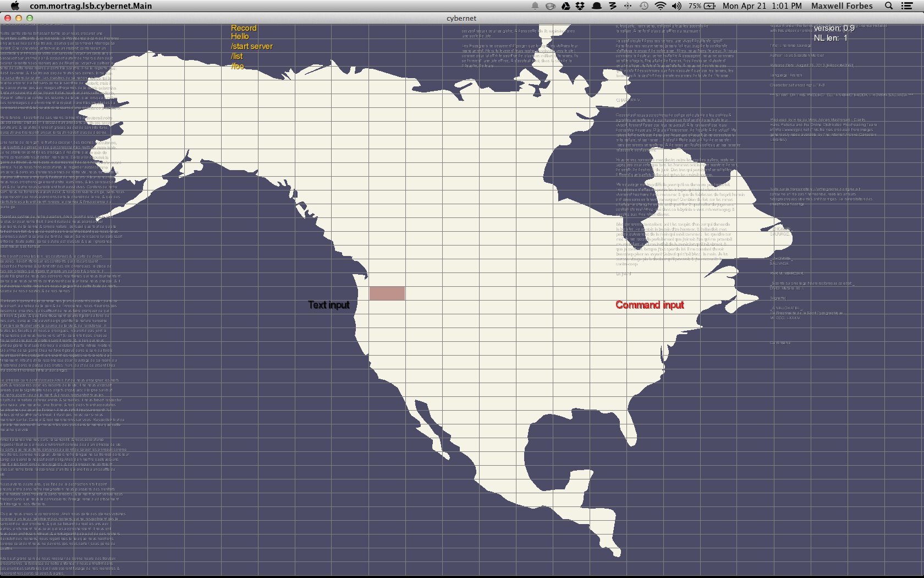Image resolution: width=924 pixels, height=578 pixels.
Task: Click the pink highlighted map cell
Action: [x=387, y=293]
